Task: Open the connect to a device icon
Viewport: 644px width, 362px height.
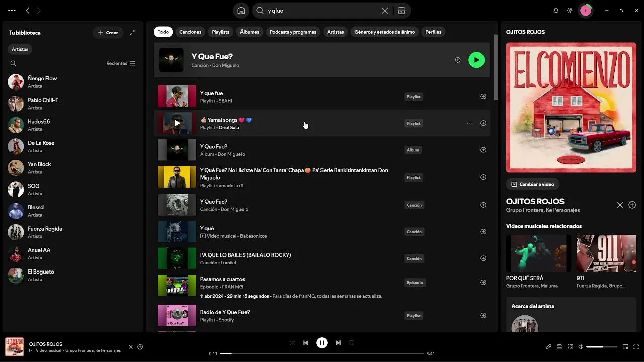Action: 570,347
